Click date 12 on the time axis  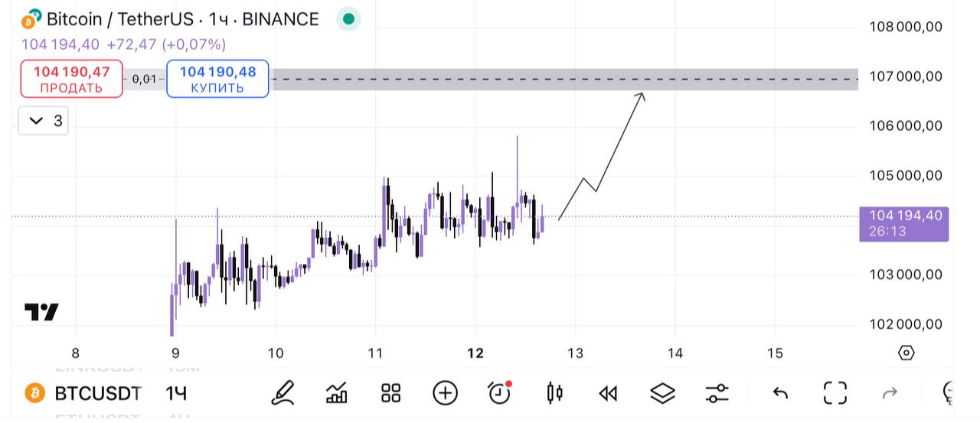475,353
